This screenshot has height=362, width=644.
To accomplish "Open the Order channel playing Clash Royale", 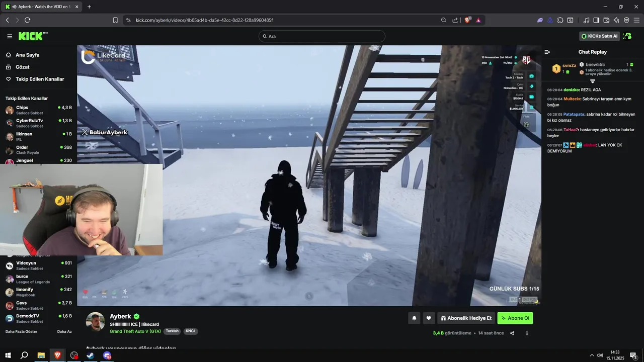I will point(38,149).
